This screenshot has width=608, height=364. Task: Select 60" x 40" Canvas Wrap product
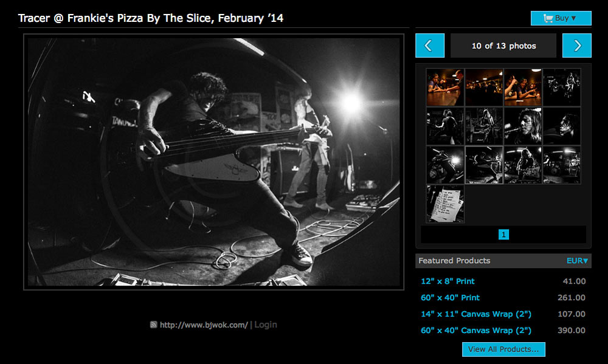pyautogui.click(x=476, y=331)
